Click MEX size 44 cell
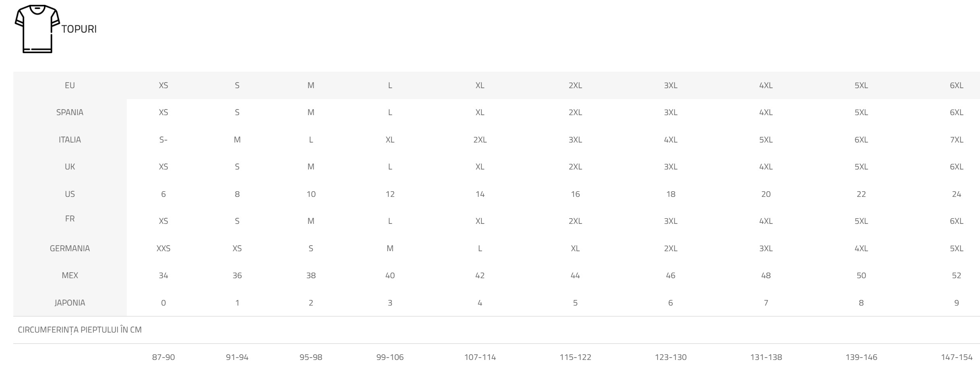The height and width of the screenshot is (370, 980). (575, 275)
